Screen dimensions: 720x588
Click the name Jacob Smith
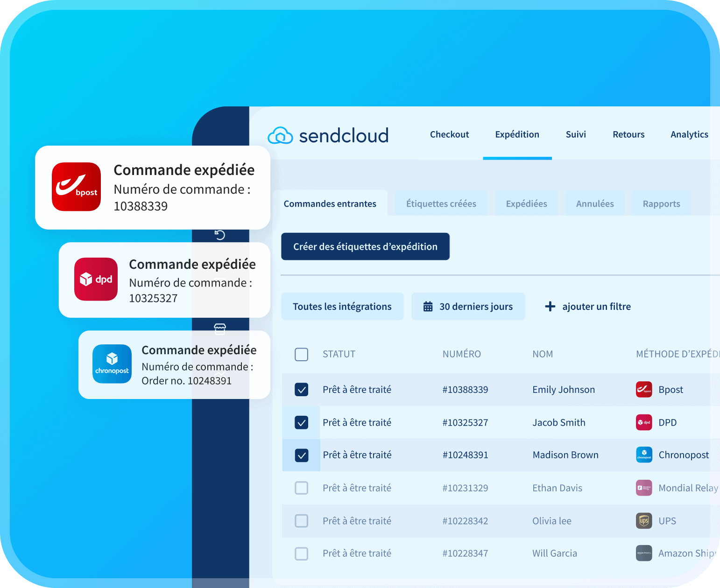pyautogui.click(x=559, y=423)
